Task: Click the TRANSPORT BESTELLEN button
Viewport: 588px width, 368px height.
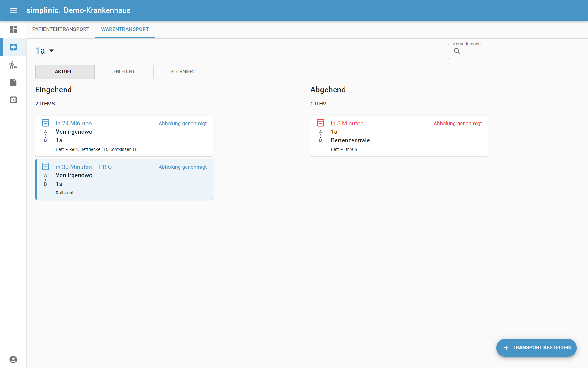Action: (536, 347)
